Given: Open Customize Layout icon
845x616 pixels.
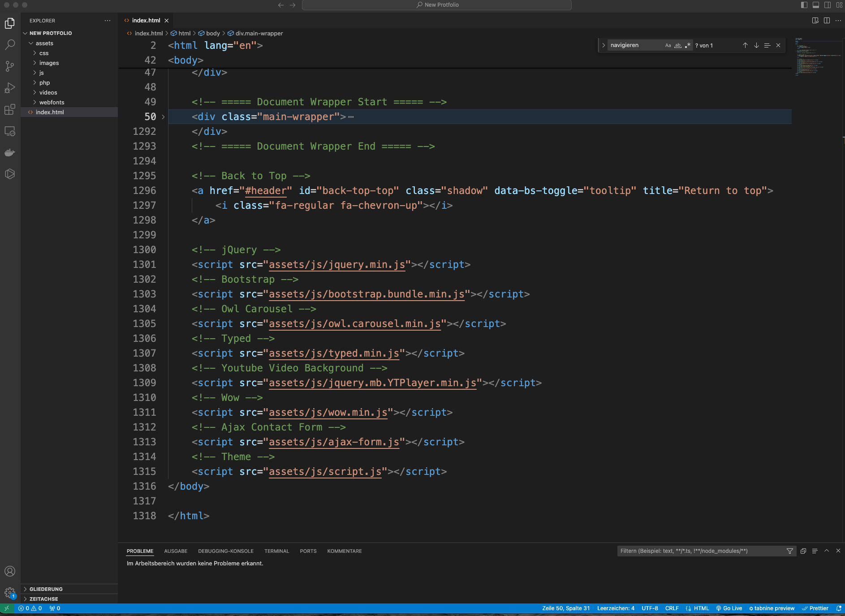Looking at the screenshot, I should point(839,5).
